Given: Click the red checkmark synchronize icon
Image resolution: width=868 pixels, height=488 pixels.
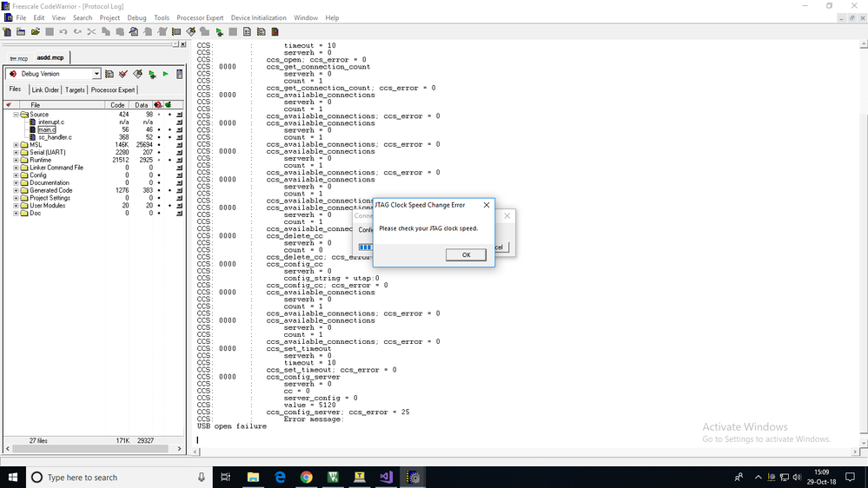Looking at the screenshot, I should [x=123, y=74].
